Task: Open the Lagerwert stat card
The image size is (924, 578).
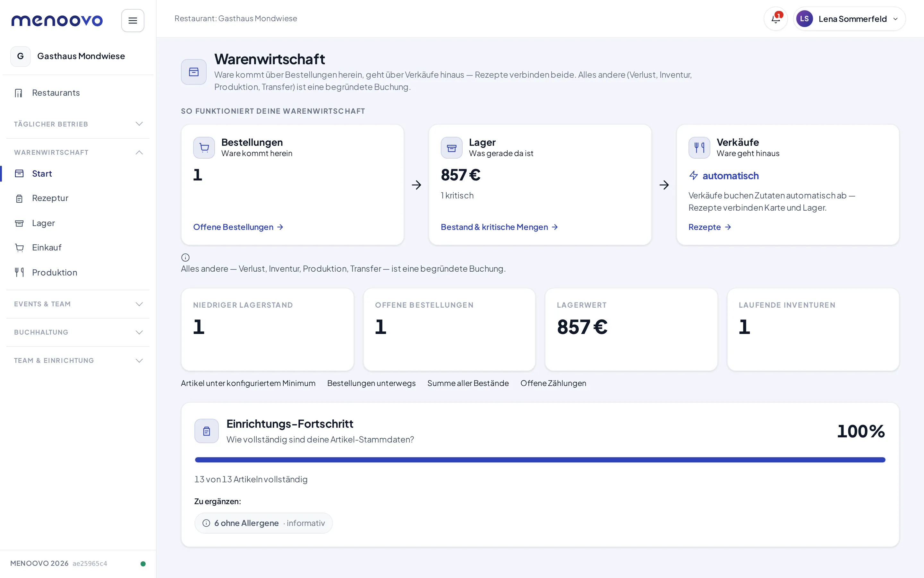Action: point(631,329)
